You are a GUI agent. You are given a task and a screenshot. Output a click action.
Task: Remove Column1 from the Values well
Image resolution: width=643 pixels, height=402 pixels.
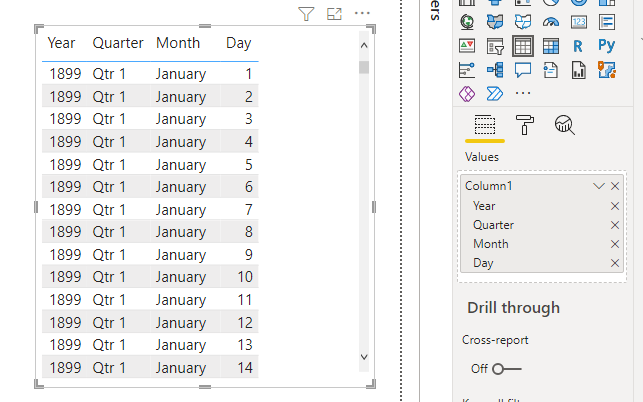pyautogui.click(x=615, y=186)
